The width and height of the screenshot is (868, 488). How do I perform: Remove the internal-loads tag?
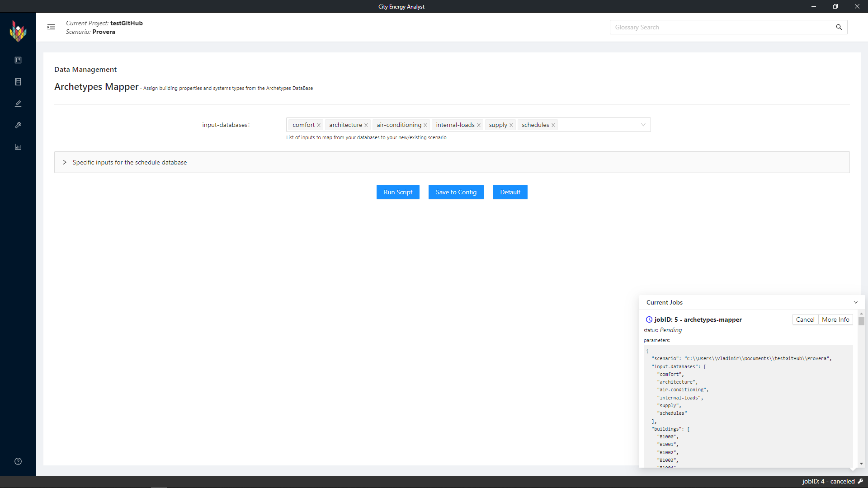[x=479, y=125]
